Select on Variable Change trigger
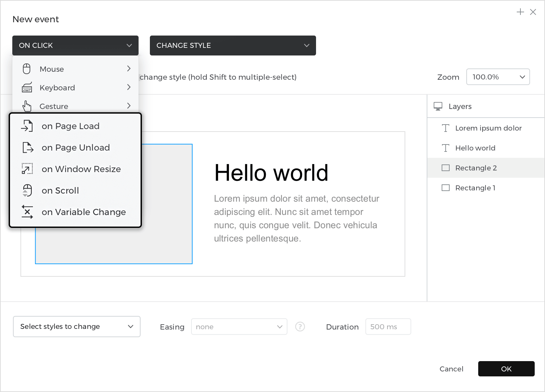 [x=75, y=212]
